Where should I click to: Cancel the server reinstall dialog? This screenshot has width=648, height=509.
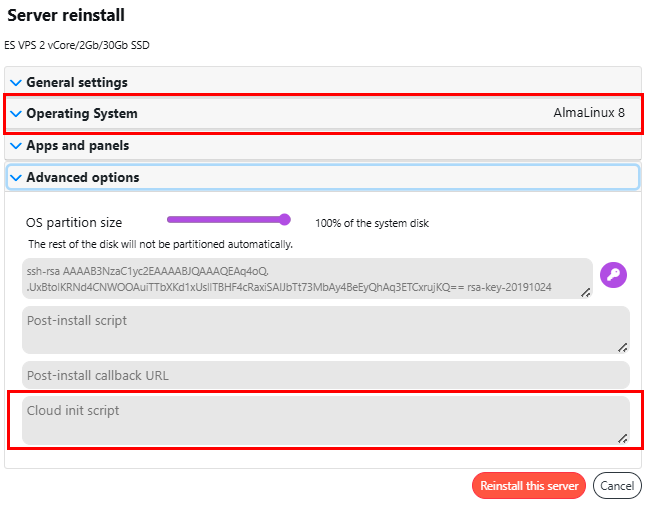617,486
